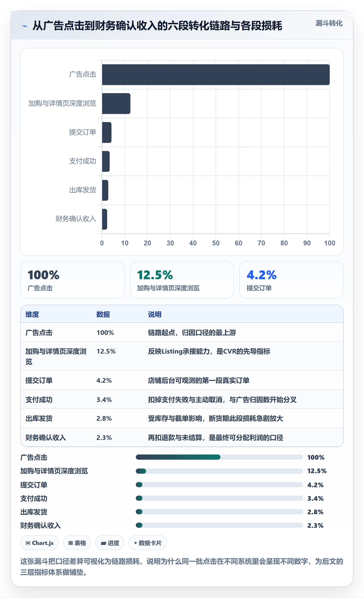Select the 进度 chip
The width and height of the screenshot is (364, 598).
point(110,543)
